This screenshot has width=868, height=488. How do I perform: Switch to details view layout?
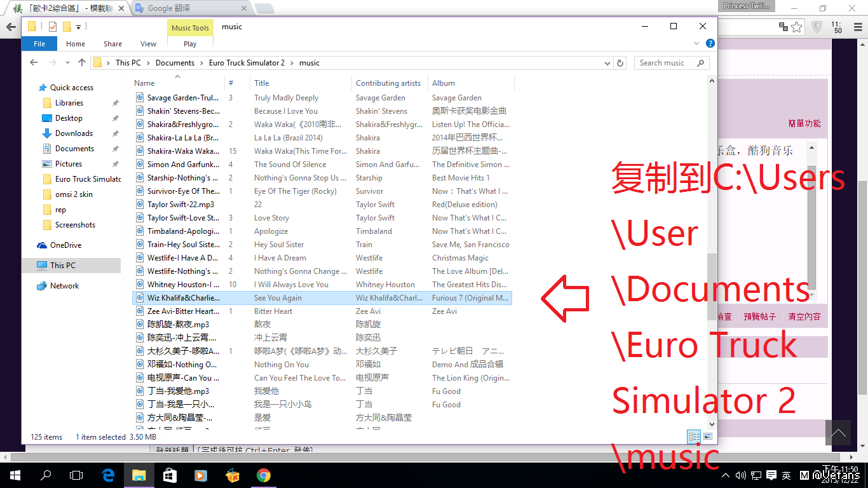(694, 437)
